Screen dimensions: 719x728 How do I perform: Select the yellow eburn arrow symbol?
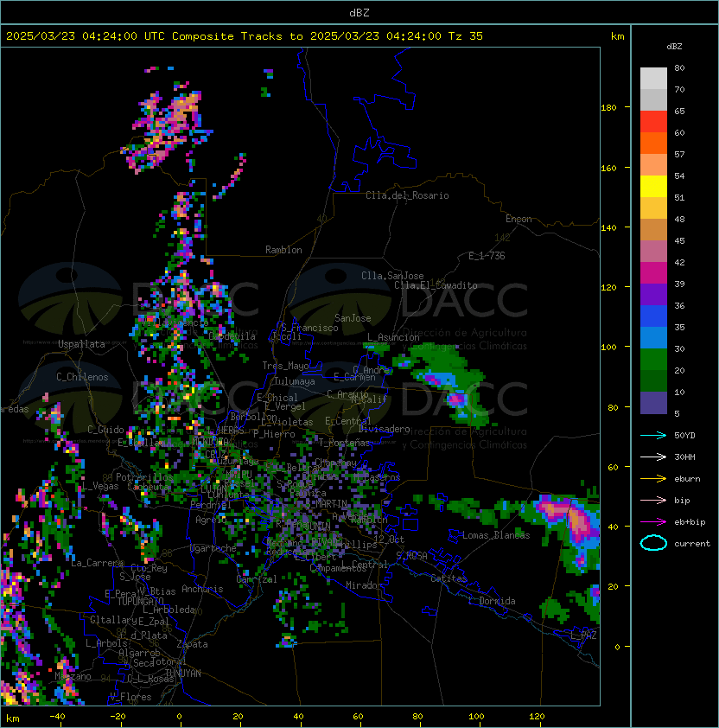(653, 479)
